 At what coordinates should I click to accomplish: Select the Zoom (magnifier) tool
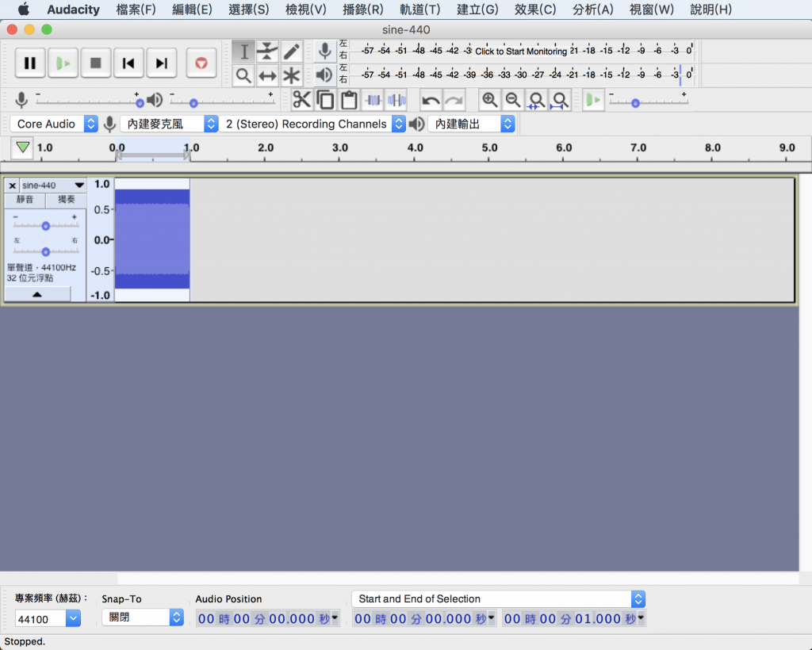click(243, 75)
